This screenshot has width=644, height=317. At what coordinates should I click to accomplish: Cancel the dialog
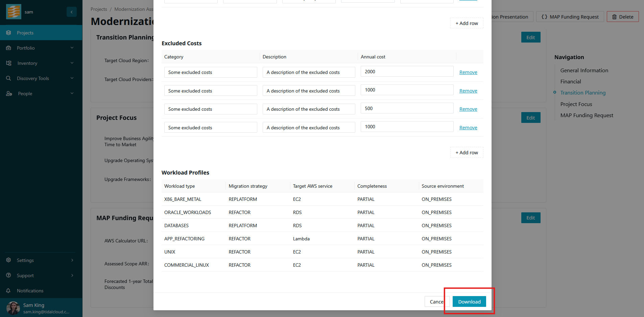click(437, 302)
